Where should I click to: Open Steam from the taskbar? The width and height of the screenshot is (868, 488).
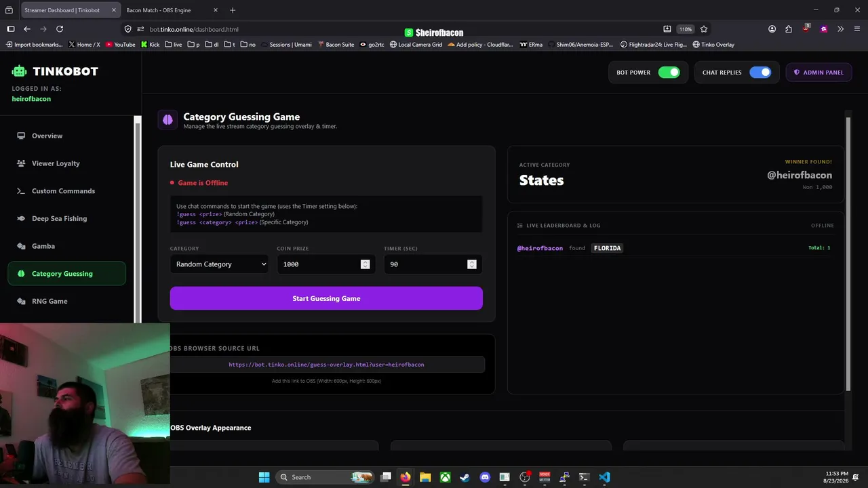tap(465, 477)
